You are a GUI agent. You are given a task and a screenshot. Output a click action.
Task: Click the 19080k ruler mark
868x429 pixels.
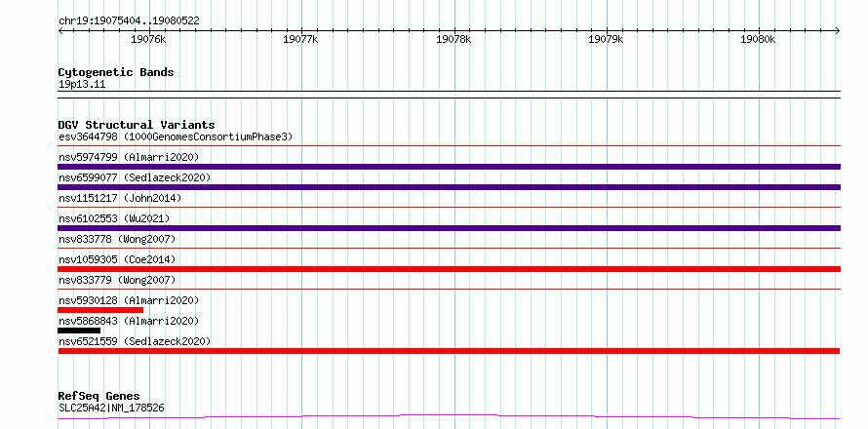click(x=758, y=40)
